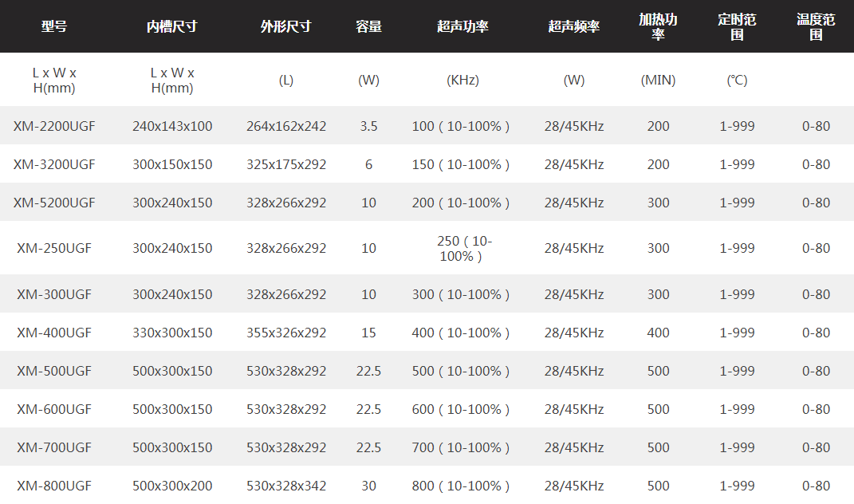
Task: Click the 加热功率 column header
Action: point(658,26)
